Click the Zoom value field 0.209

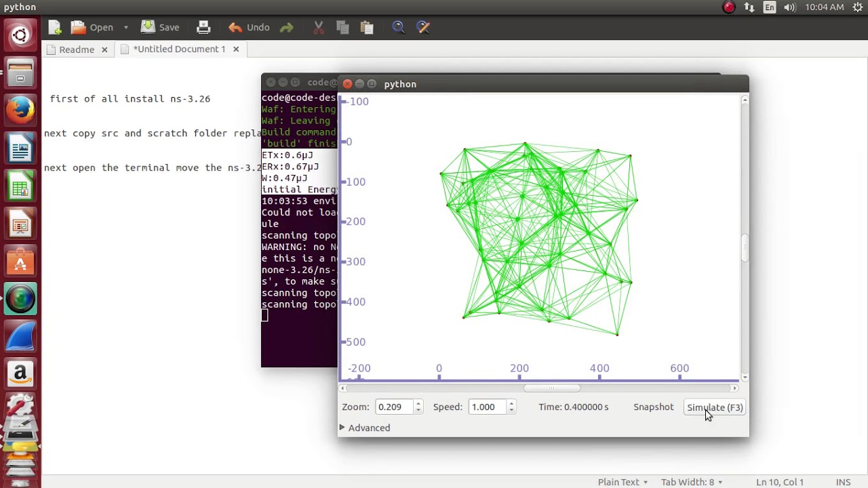393,407
